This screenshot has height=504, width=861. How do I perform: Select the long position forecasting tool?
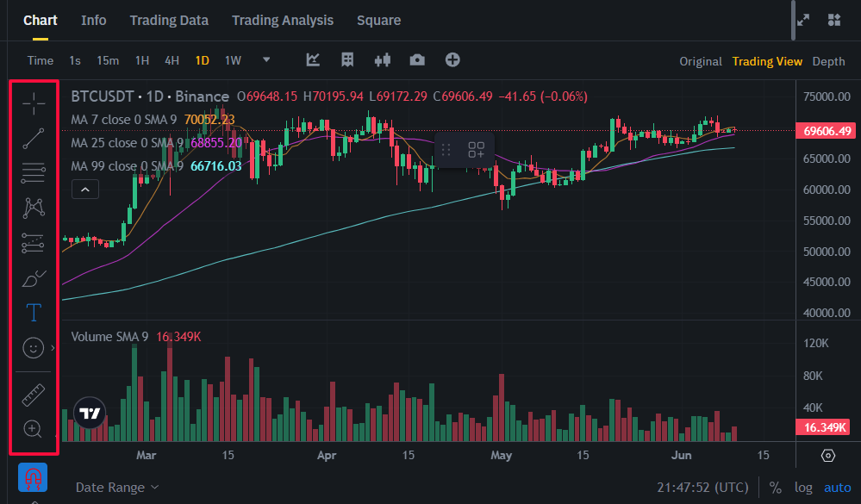[x=34, y=243]
